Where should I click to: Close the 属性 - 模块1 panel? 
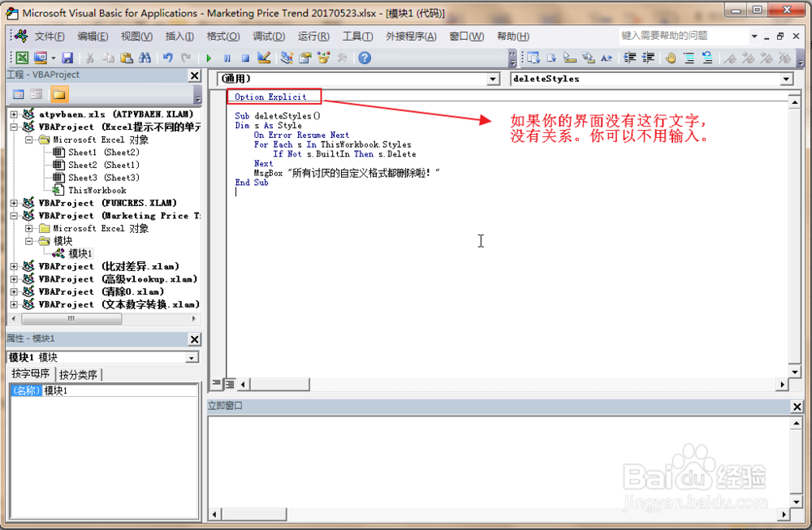(x=195, y=339)
